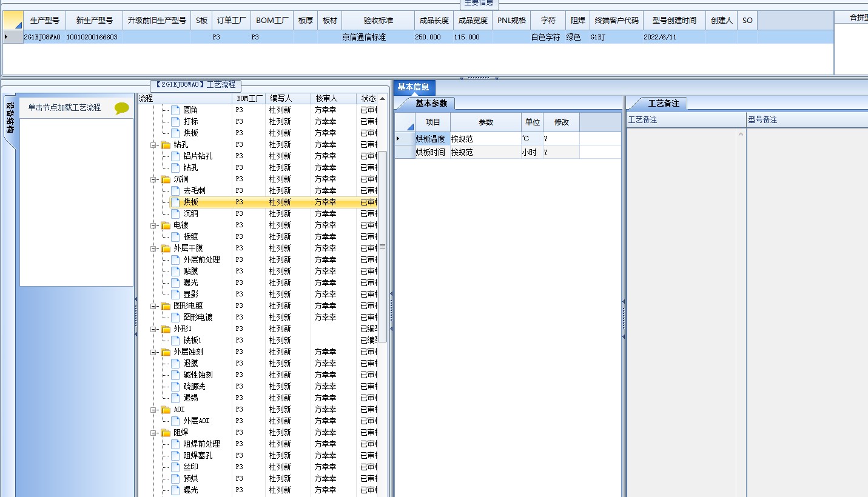Click the 成品长度 column header
Viewport: 868px width, 497px height.
pyautogui.click(x=434, y=21)
